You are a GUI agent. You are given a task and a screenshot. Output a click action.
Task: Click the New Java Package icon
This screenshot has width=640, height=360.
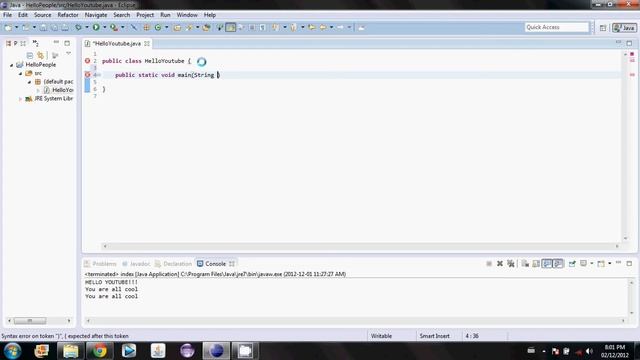coord(146,27)
